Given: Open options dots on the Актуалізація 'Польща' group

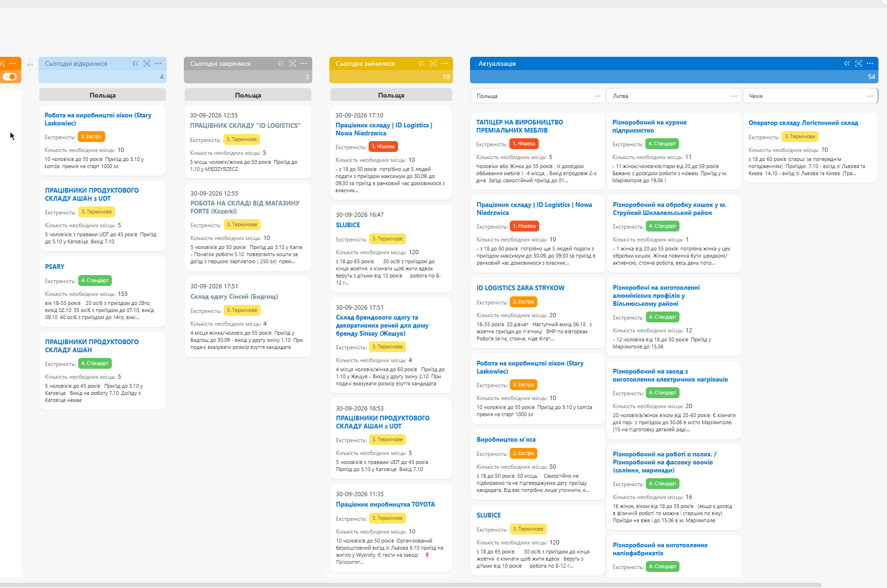Looking at the screenshot, I should 597,96.
